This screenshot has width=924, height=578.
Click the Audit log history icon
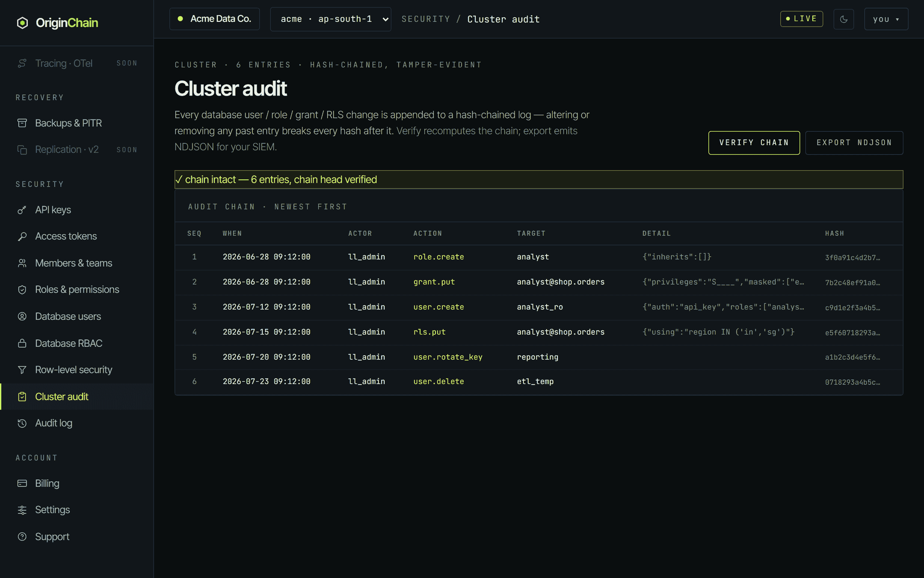(x=22, y=423)
